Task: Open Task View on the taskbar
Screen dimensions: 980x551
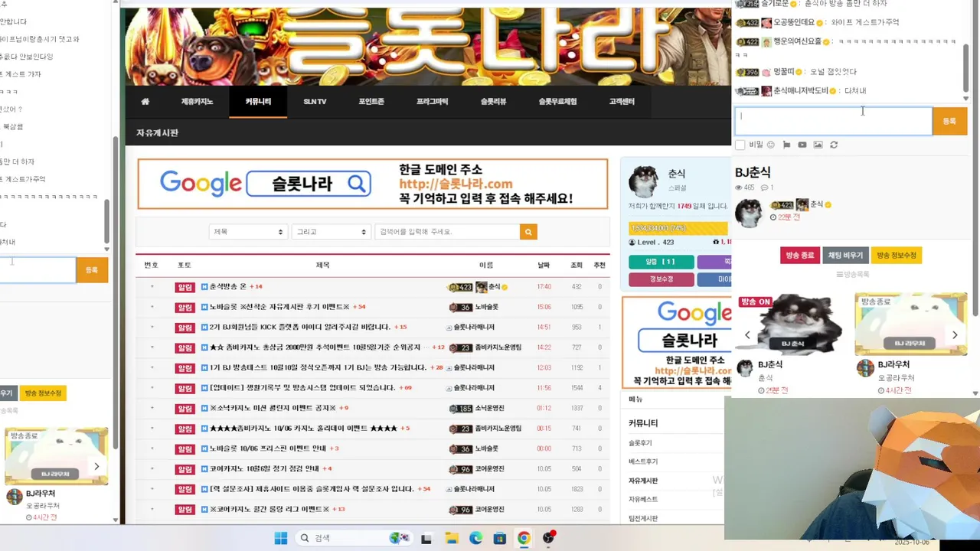Action: pos(426,538)
